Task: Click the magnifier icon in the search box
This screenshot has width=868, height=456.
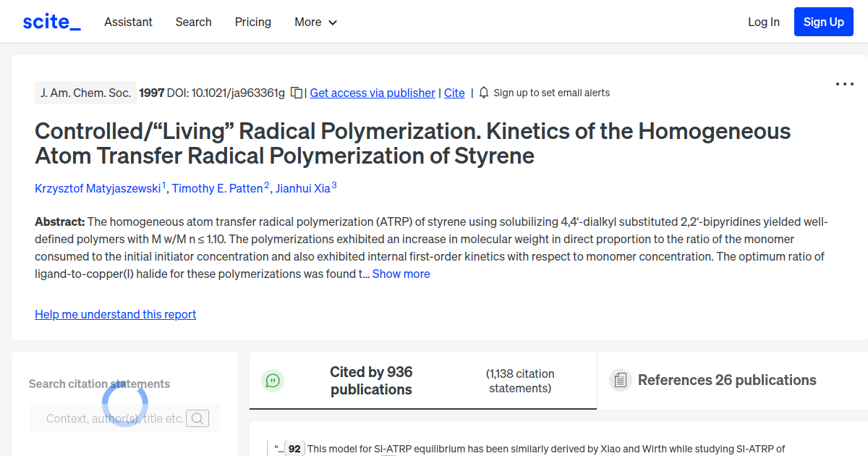Action: tap(197, 418)
